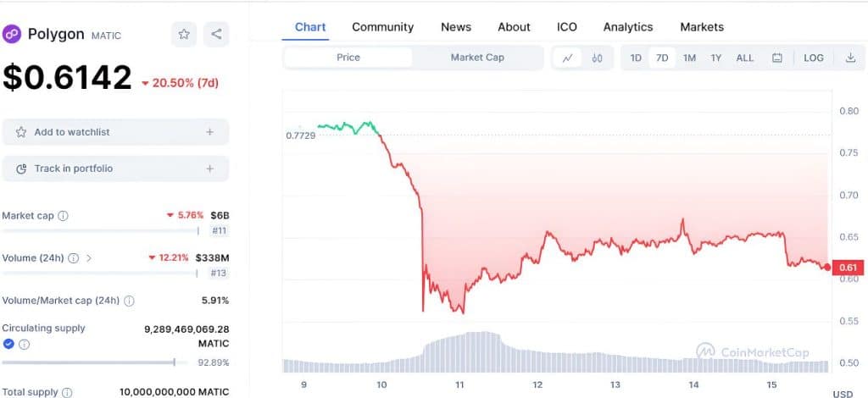Open the Community tab
Image resolution: width=868 pixels, height=398 pixels.
(x=382, y=27)
